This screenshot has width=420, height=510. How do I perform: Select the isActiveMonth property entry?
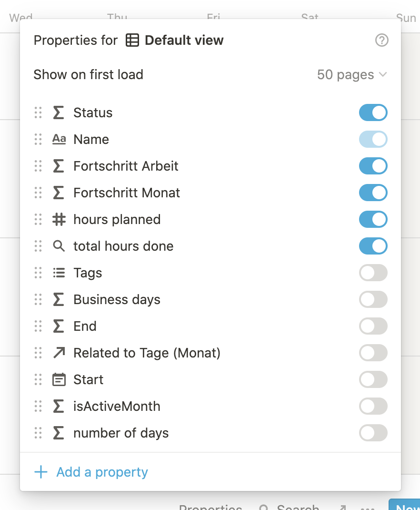click(x=210, y=406)
